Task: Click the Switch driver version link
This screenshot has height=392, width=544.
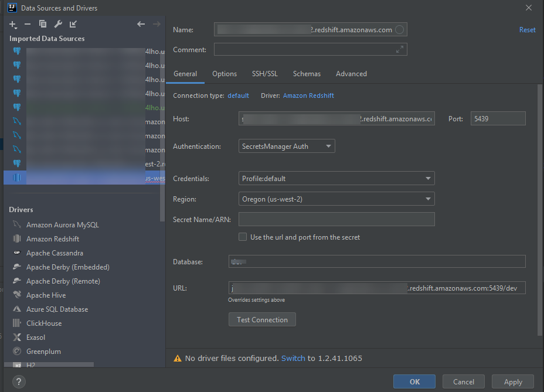Action: (x=293, y=358)
